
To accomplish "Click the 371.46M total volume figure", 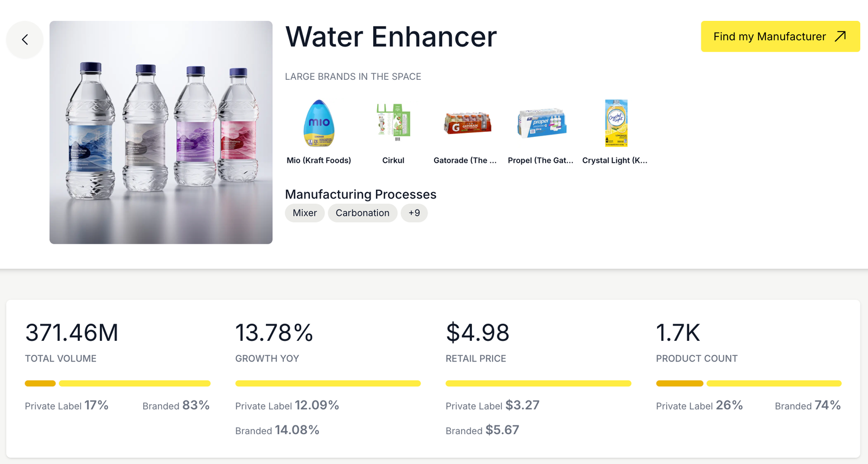I will (x=72, y=333).
